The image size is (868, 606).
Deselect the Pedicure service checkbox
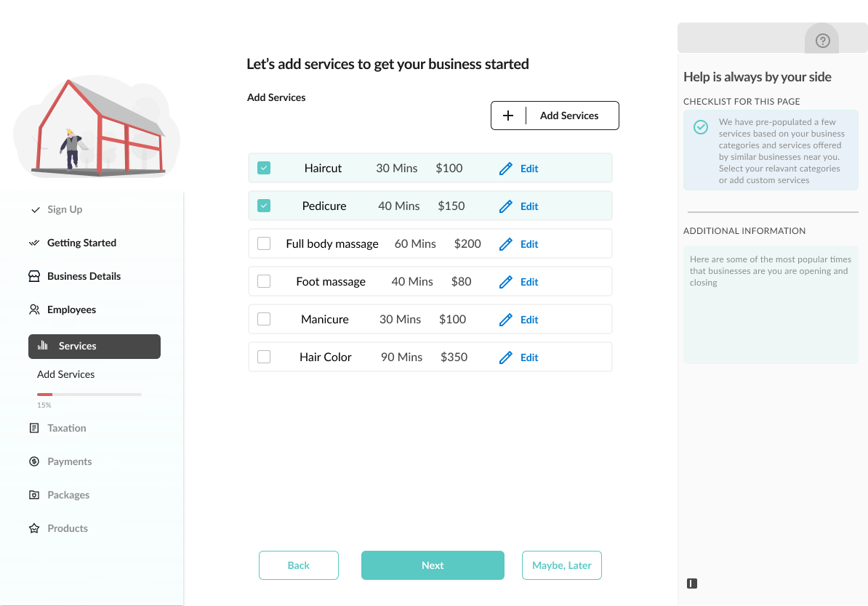[x=264, y=206]
